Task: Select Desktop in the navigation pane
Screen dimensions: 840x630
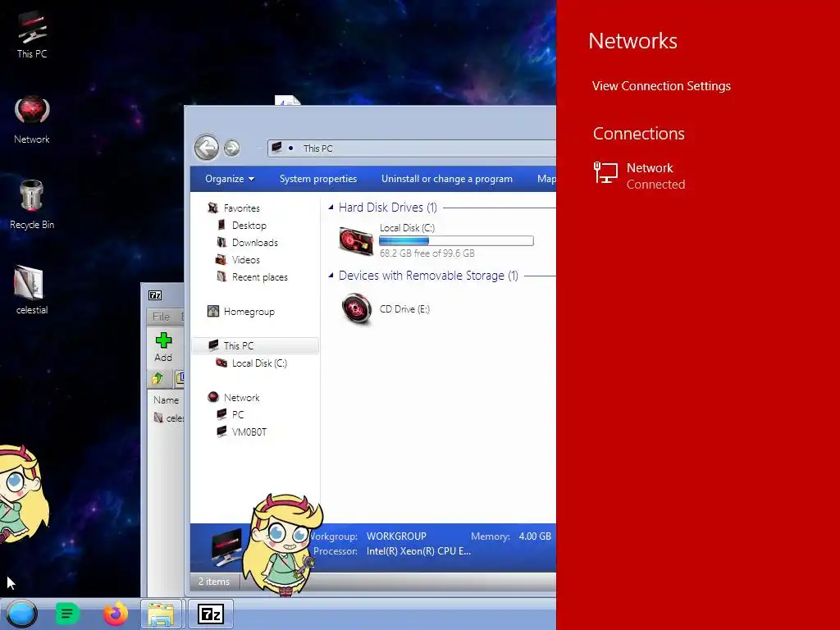Action: (x=242, y=225)
